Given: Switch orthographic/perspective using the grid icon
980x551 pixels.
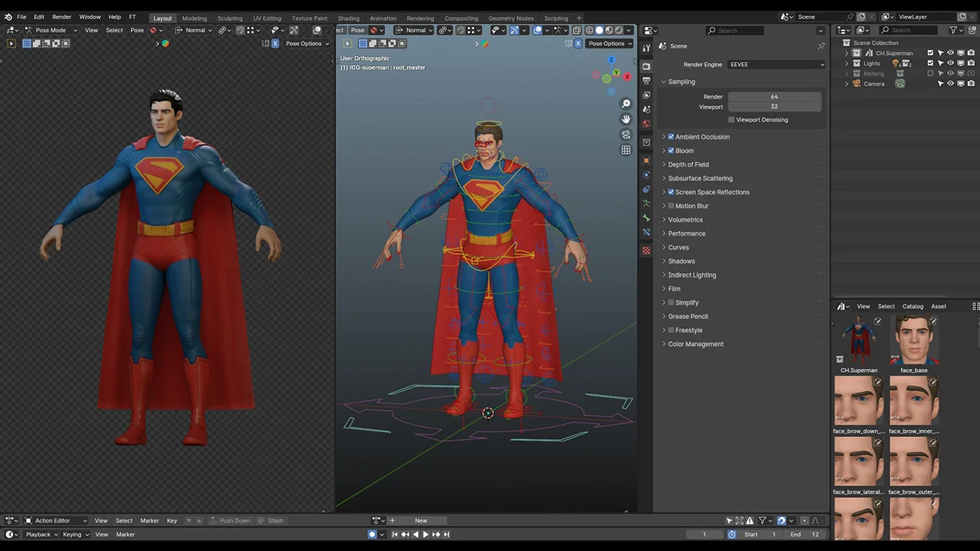Looking at the screenshot, I should (626, 150).
